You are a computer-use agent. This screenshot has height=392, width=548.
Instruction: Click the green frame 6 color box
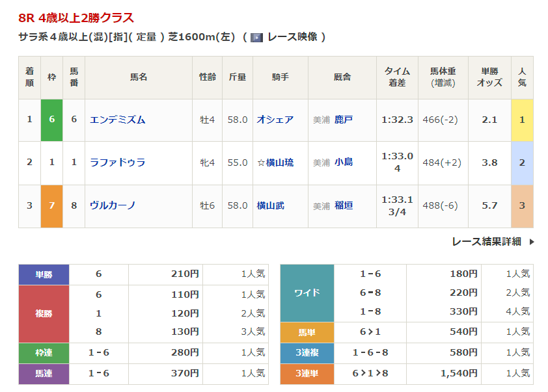click(x=52, y=120)
